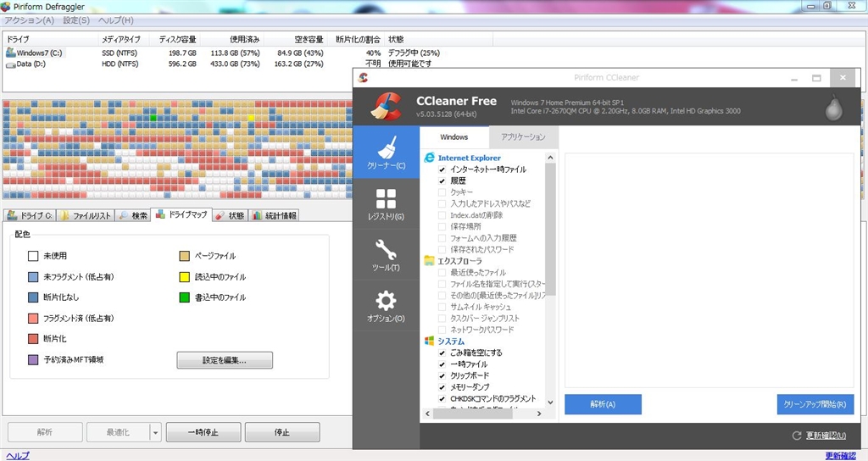Open the オプション(O) gear section in CCleaner
Viewport: 868px width, 461px height.
[x=386, y=305]
